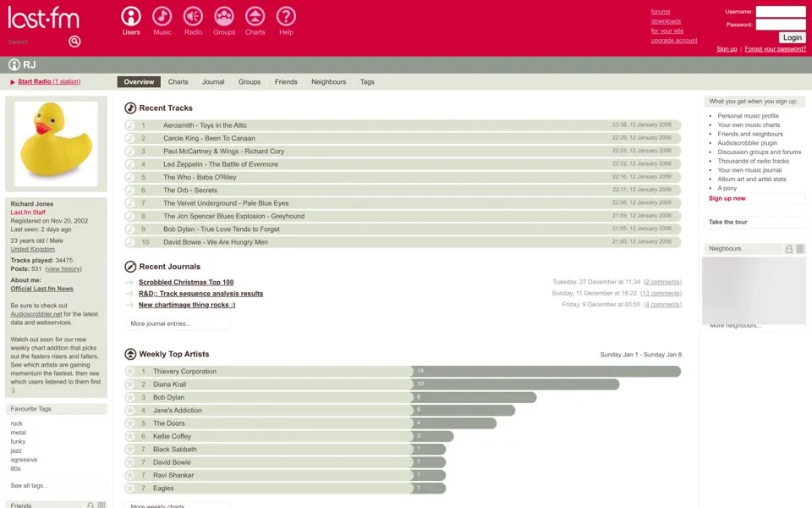Click The Velvet Underground - Pale Blue Eyes

[226, 203]
